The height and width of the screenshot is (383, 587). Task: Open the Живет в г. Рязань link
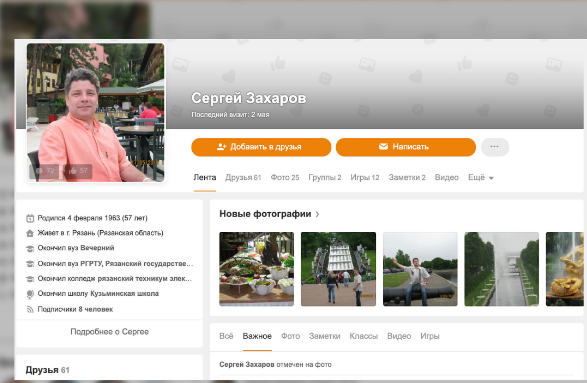point(100,233)
